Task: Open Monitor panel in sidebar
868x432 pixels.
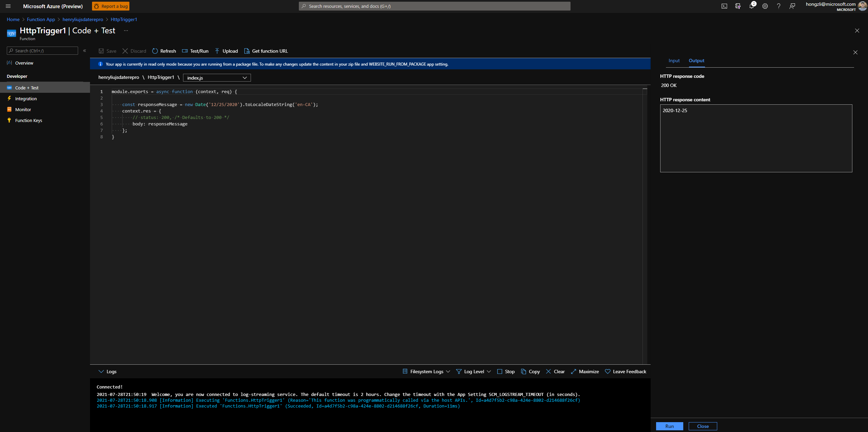Action: click(x=23, y=109)
